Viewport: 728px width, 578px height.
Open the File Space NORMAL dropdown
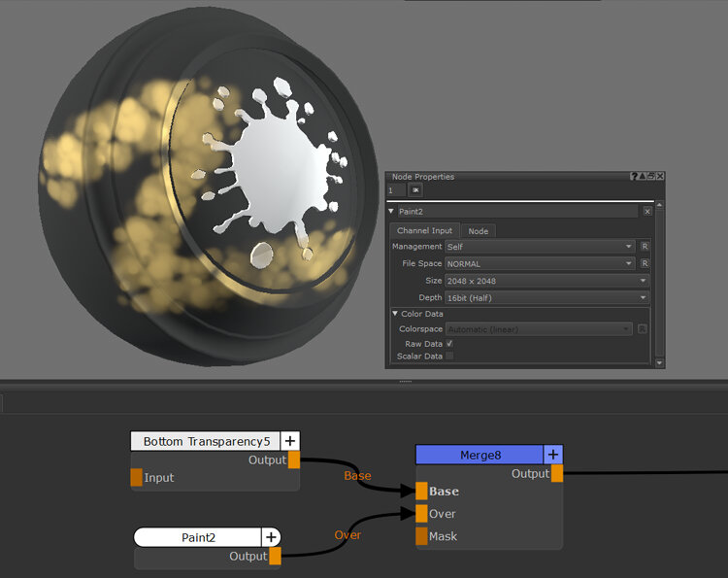(x=539, y=263)
